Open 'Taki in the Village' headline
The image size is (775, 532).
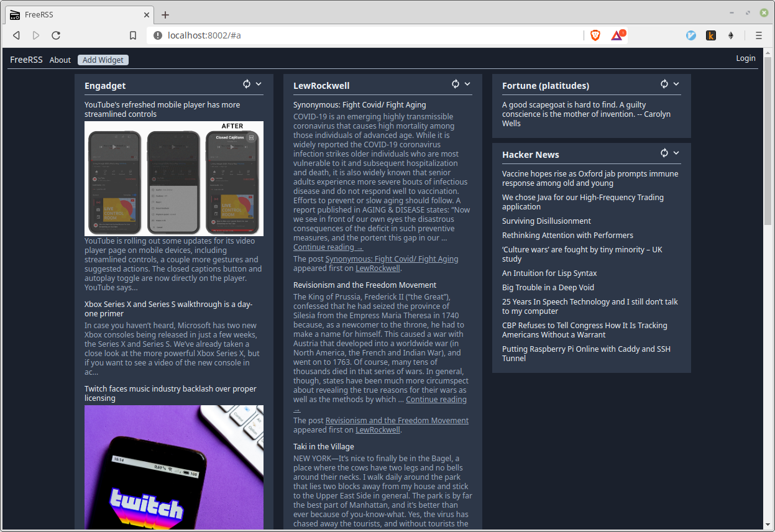pos(324,447)
